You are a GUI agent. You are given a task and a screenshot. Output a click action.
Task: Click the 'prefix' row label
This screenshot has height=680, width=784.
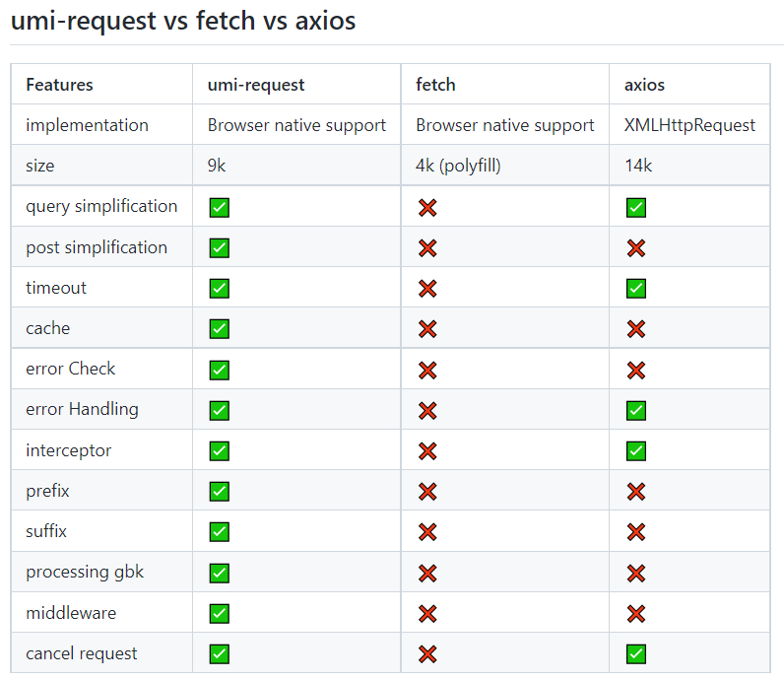coord(47,491)
